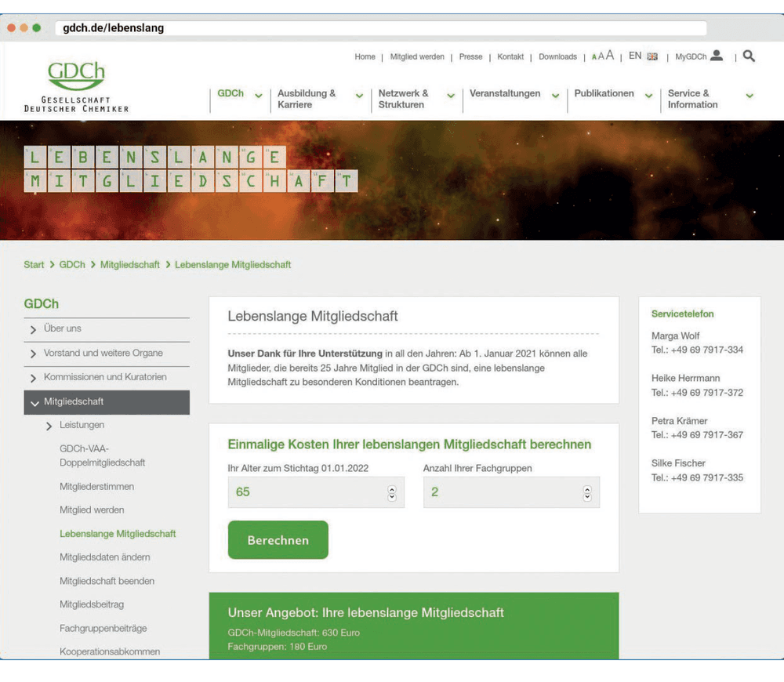
Task: Select largest font size A
Action: coord(609,55)
